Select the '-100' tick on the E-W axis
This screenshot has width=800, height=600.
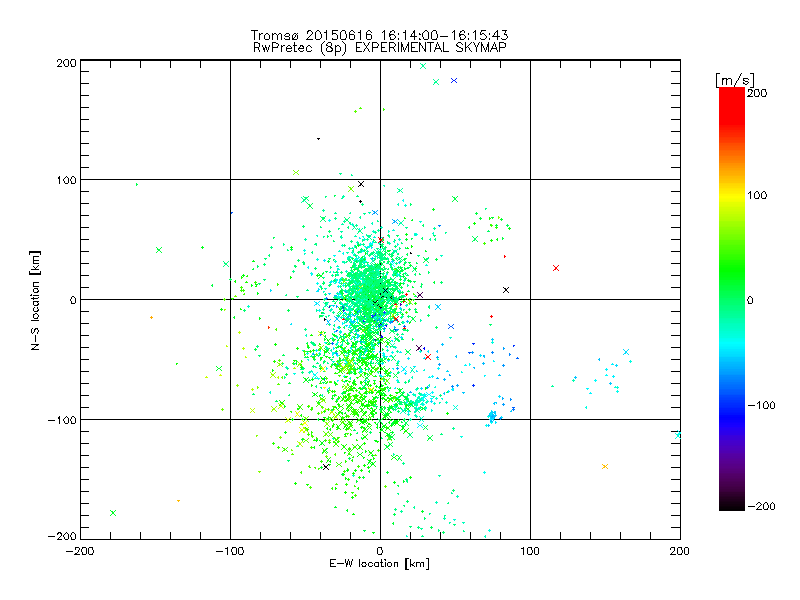coord(230,551)
